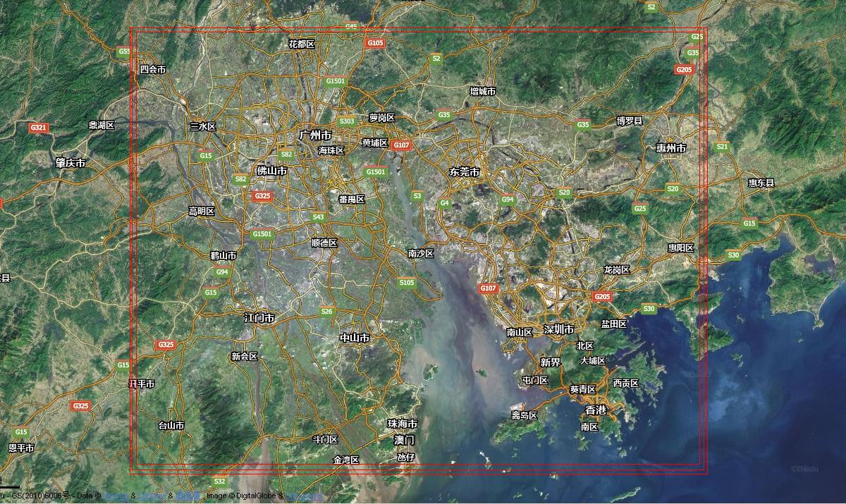The image size is (846, 504).
Task: Click the G105 highway shield
Action: (x=376, y=43)
